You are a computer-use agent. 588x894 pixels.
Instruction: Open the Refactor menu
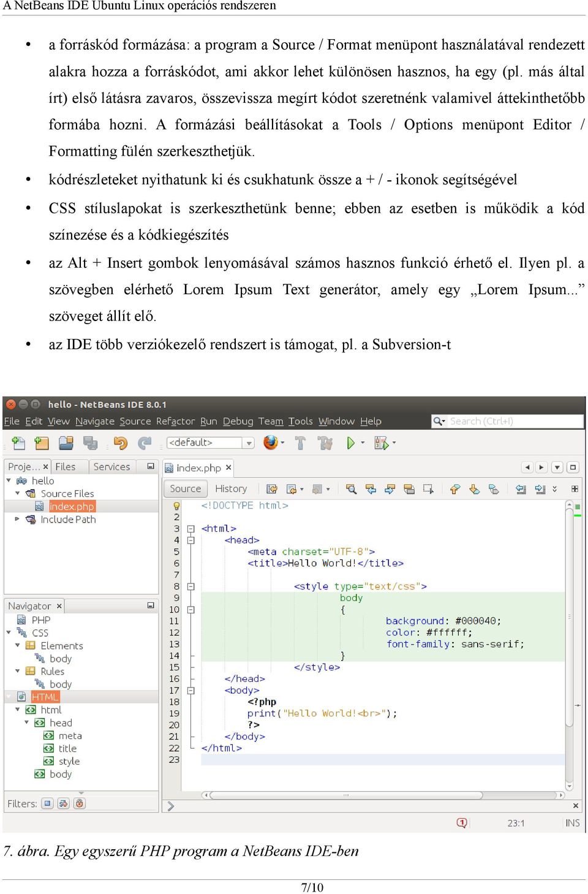pos(175,421)
